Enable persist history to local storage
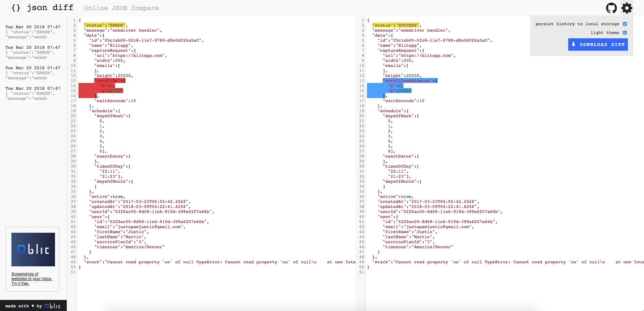The width and height of the screenshot is (644, 311). click(x=625, y=24)
